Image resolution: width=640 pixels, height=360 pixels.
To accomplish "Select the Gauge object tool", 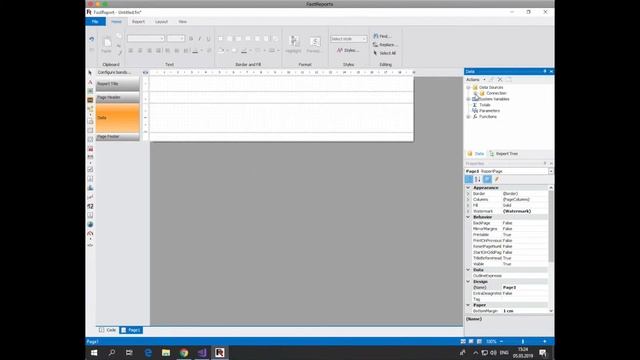I will click(90, 233).
